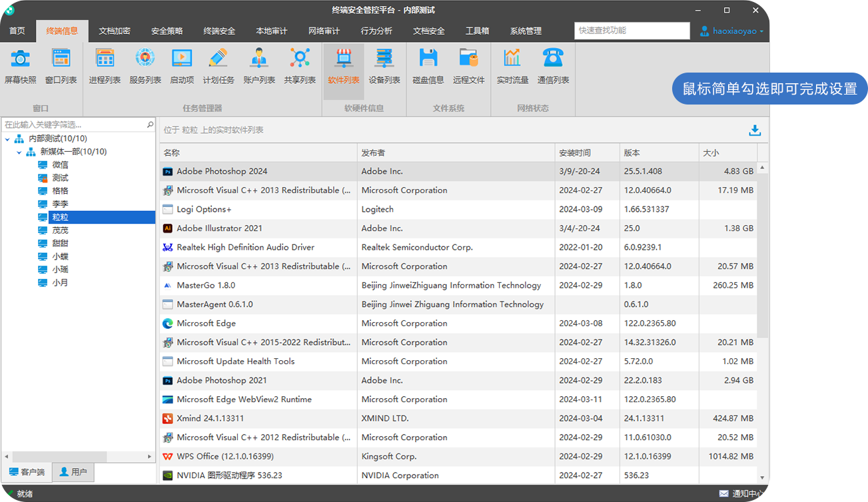Show 实时流量 real-time traffic
The height and width of the screenshot is (502, 868).
(513, 67)
